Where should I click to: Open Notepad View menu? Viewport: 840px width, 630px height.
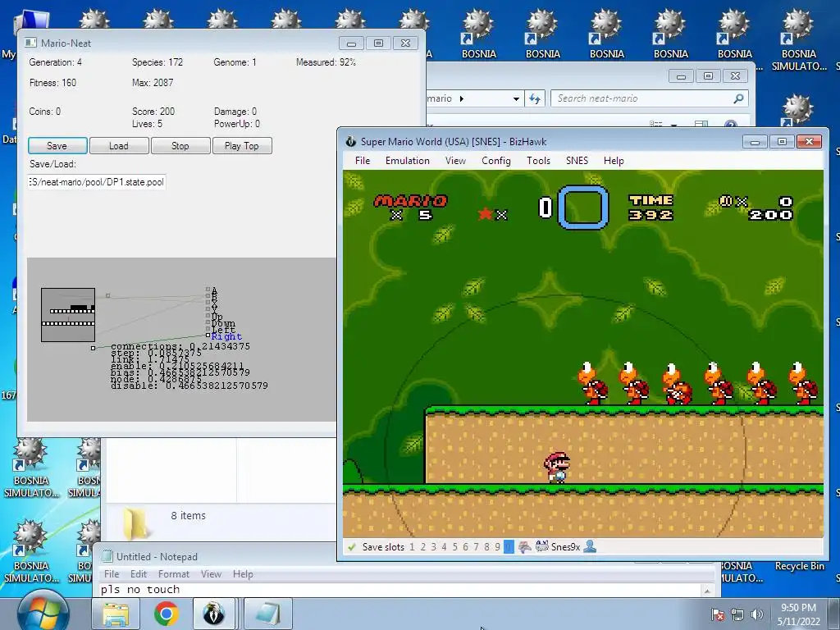[211, 574]
